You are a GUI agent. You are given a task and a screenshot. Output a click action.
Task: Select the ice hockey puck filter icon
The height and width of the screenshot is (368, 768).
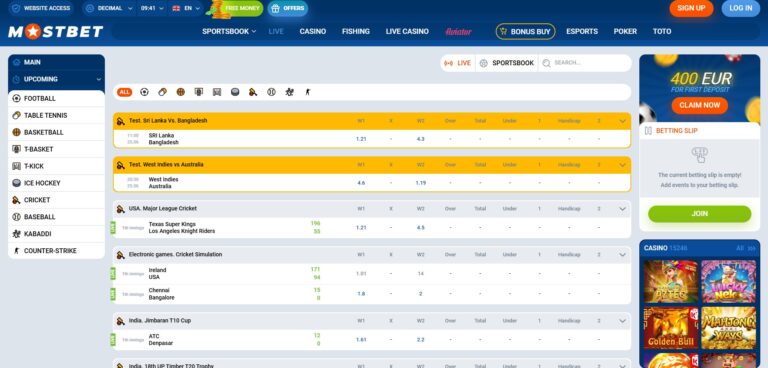(x=235, y=92)
